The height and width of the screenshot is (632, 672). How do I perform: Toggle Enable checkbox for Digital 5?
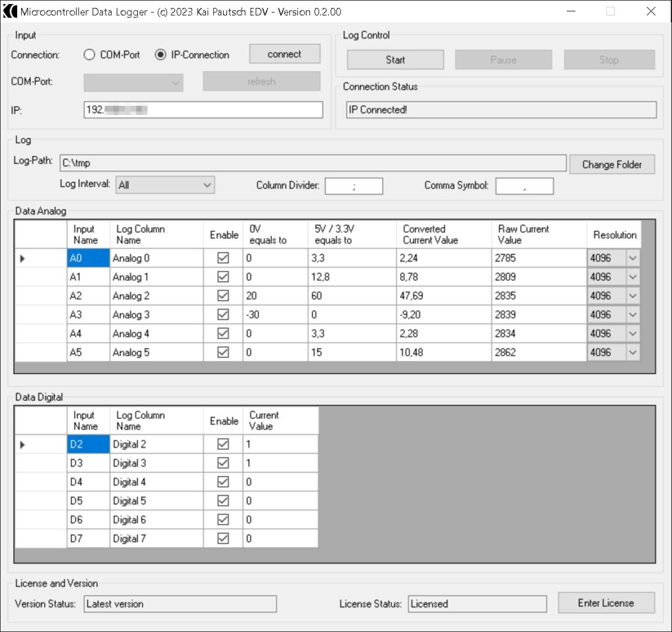223,501
